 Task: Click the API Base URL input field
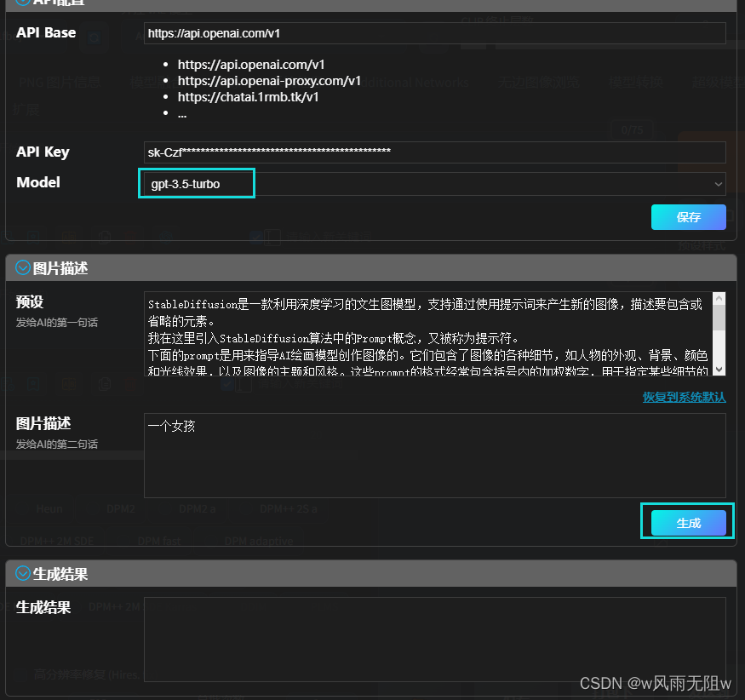coord(434,33)
